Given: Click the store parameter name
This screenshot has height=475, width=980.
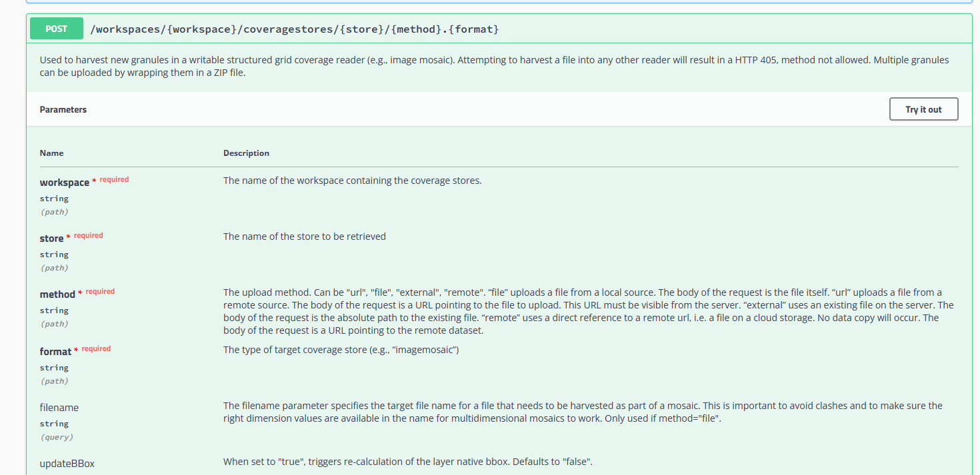Looking at the screenshot, I should click(x=53, y=238).
